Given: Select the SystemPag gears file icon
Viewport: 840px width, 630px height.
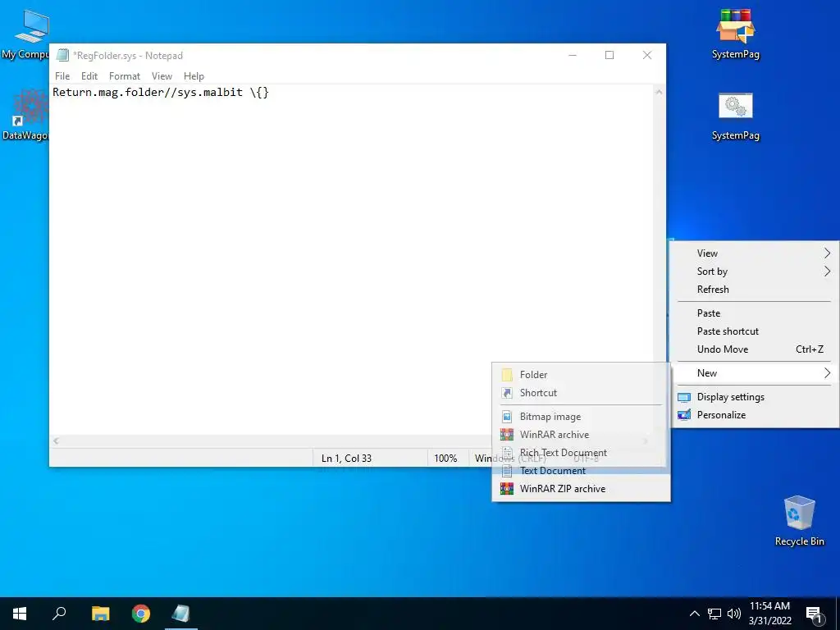Looking at the screenshot, I should click(736, 115).
